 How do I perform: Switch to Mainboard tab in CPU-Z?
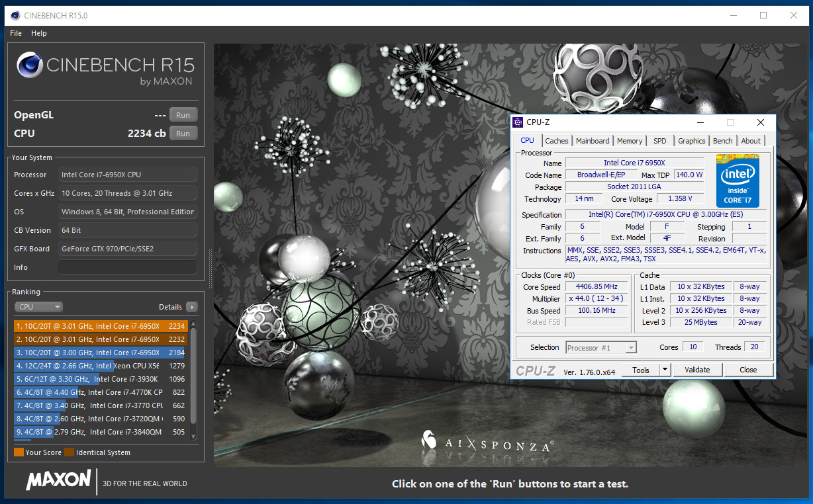click(593, 141)
